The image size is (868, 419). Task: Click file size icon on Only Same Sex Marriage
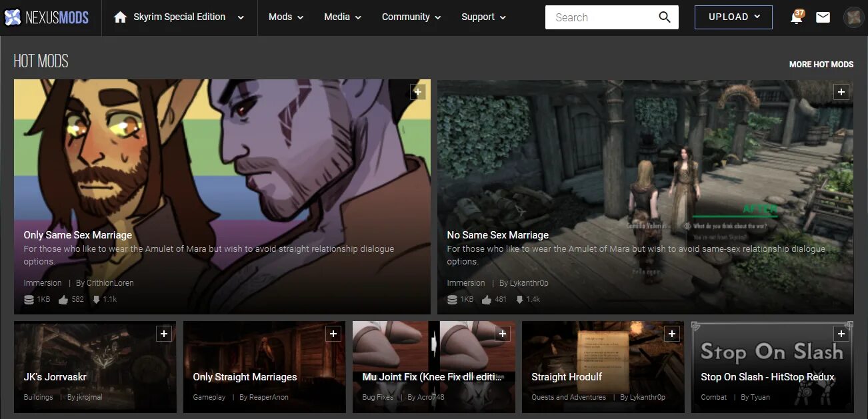tap(29, 300)
